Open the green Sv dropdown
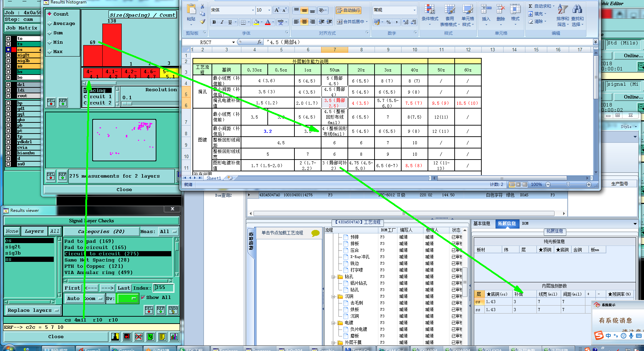This screenshot has width=644, height=351. (x=128, y=298)
